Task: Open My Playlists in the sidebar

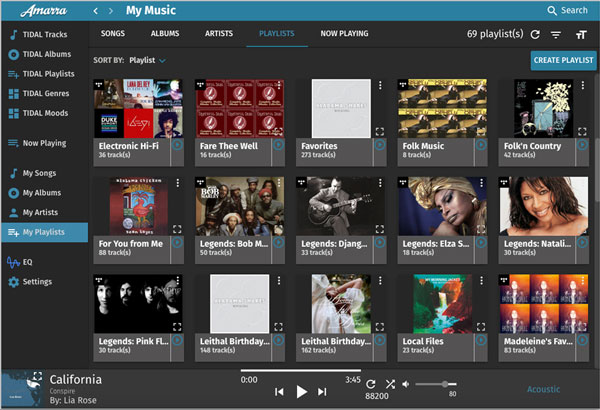Action: (x=44, y=232)
